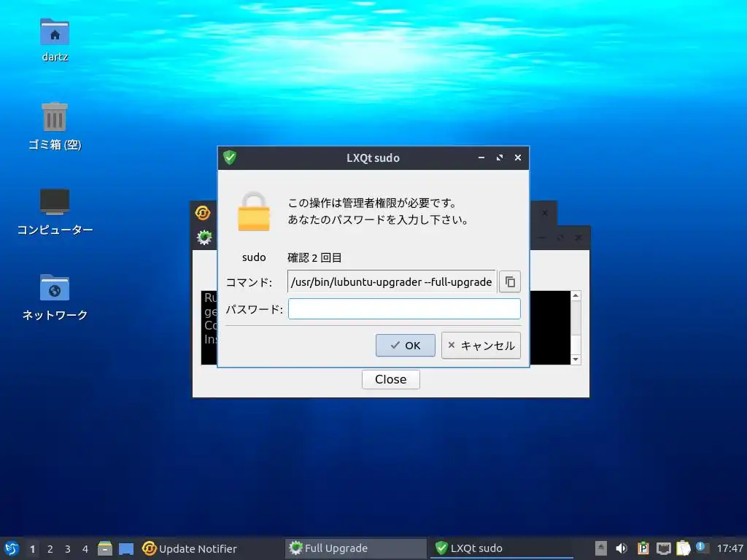Click the 確認 2 回目 text

[x=314, y=257]
